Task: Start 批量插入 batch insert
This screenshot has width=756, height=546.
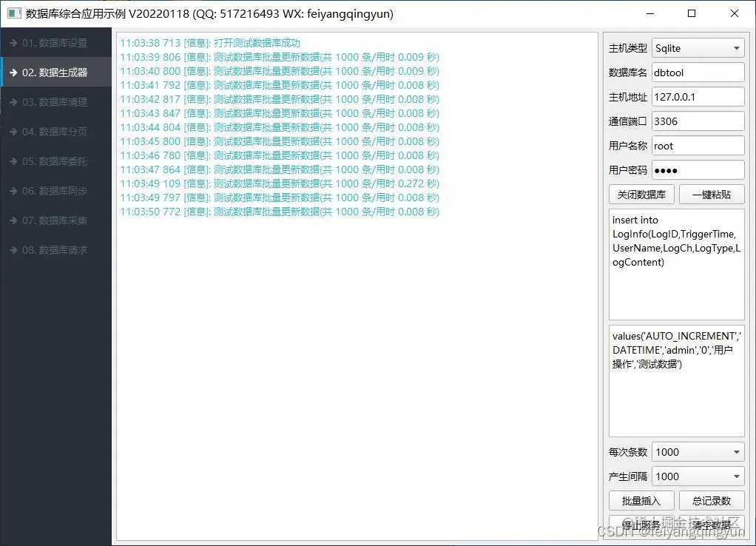Action: tap(641, 501)
